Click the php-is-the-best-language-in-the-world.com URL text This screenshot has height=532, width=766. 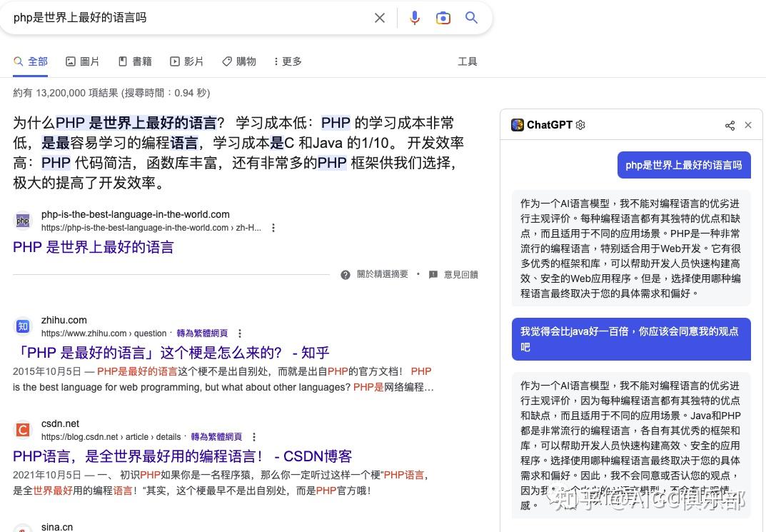(x=151, y=228)
